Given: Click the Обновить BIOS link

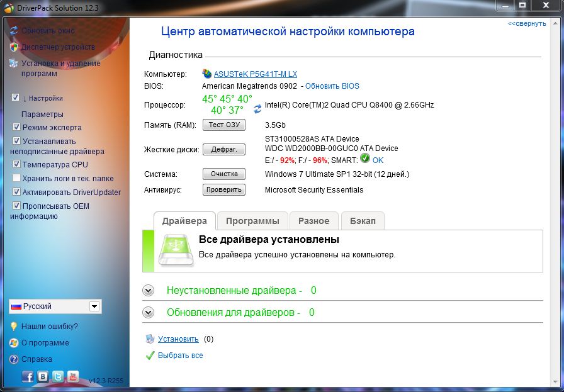Looking at the screenshot, I should (x=332, y=86).
